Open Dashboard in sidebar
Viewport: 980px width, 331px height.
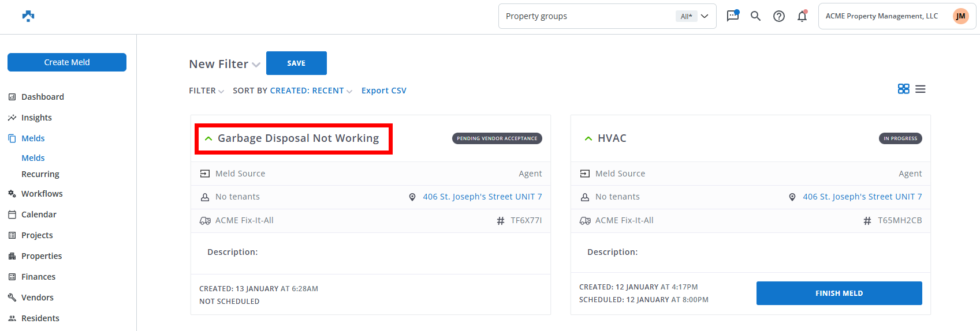click(42, 97)
